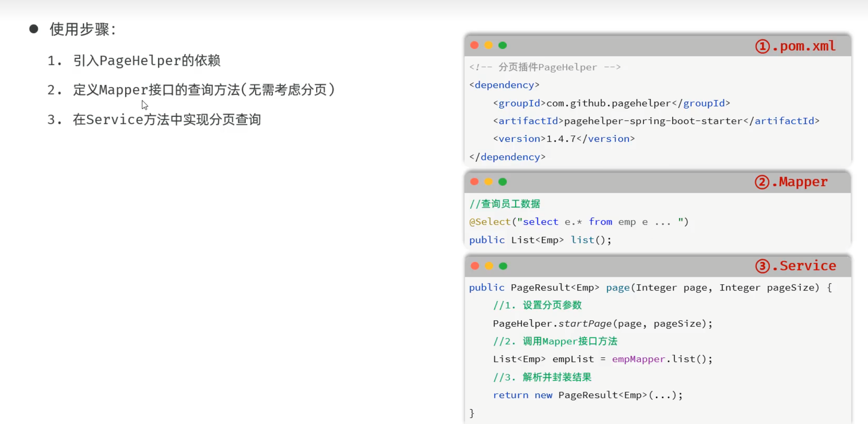The image size is (868, 424).
Task: Click green dot in Service window
Action: pyautogui.click(x=503, y=266)
